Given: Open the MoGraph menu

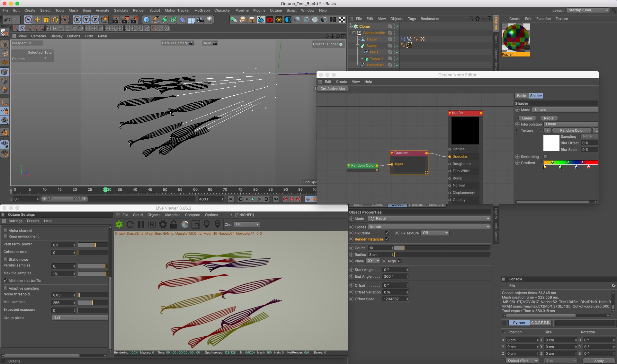Looking at the screenshot, I should pyautogui.click(x=202, y=10).
